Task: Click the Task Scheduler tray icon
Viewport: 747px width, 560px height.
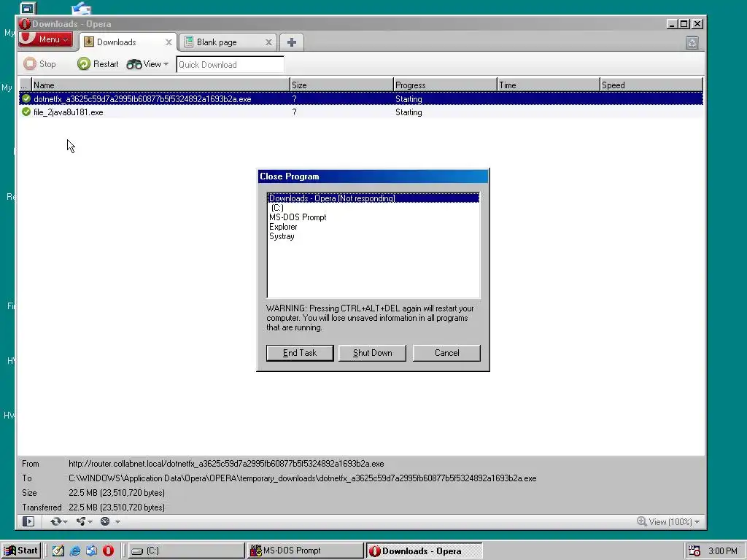Action: (694, 551)
